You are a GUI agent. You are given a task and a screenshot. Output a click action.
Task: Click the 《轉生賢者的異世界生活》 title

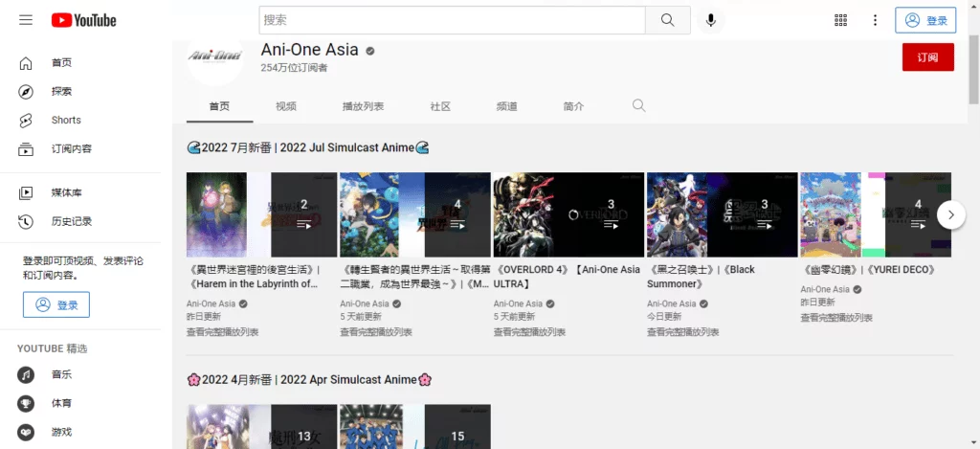coord(415,277)
